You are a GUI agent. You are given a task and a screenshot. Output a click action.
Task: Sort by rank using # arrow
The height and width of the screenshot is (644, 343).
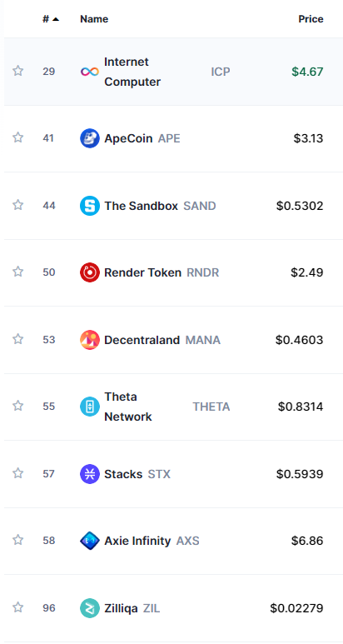coord(51,19)
